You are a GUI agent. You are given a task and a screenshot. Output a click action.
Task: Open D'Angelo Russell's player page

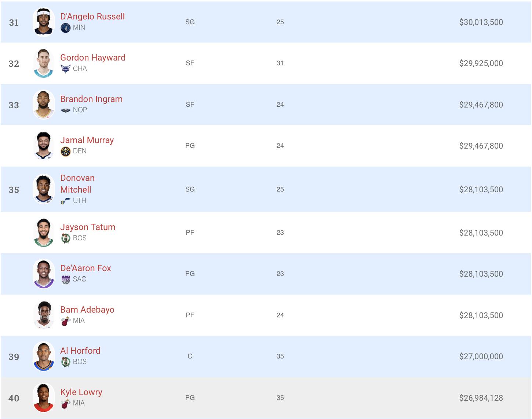pos(92,17)
